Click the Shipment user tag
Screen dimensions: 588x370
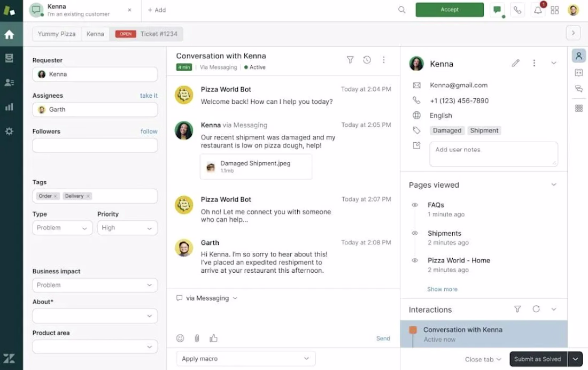pos(484,130)
